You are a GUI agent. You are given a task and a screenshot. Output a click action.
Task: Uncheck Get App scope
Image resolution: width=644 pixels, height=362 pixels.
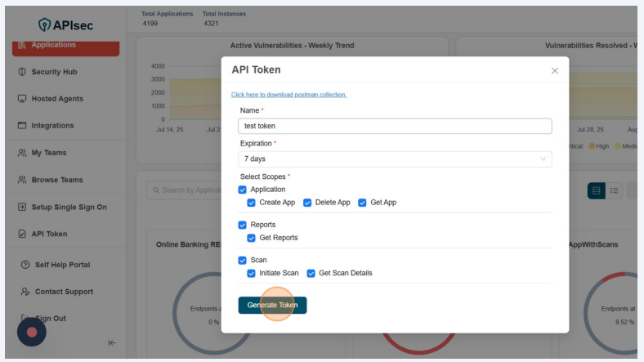coord(362,203)
